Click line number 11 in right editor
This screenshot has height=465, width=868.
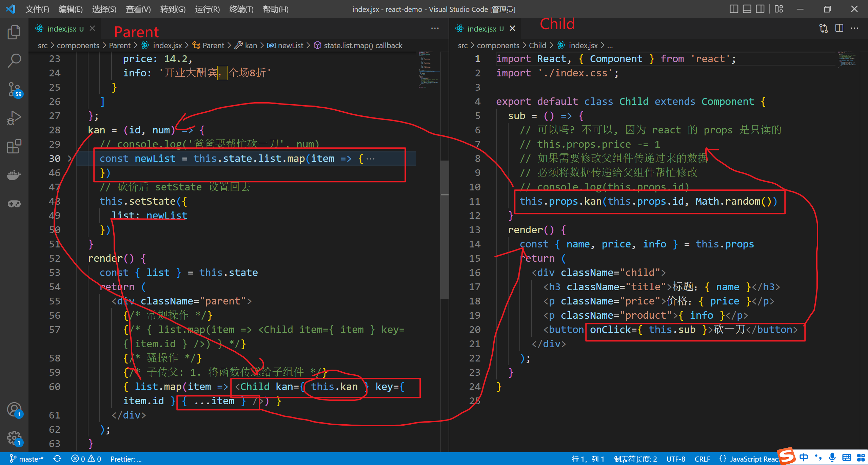click(475, 201)
